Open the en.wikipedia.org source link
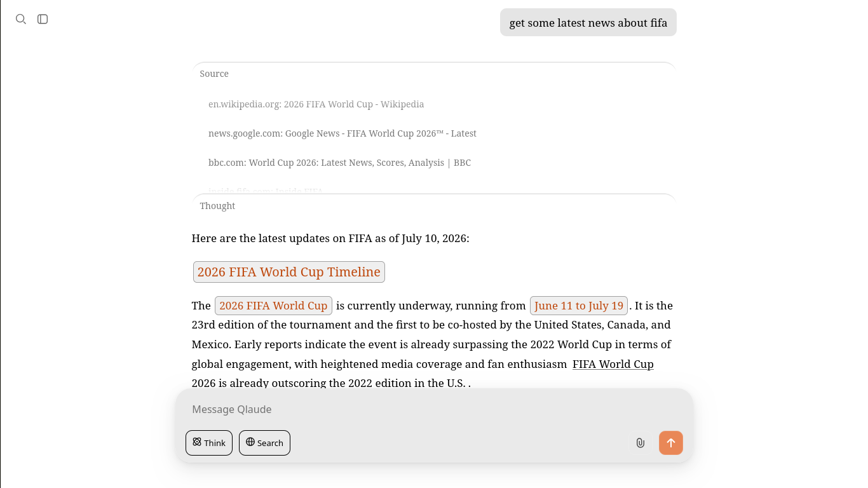This screenshot has width=868, height=488. point(316,104)
